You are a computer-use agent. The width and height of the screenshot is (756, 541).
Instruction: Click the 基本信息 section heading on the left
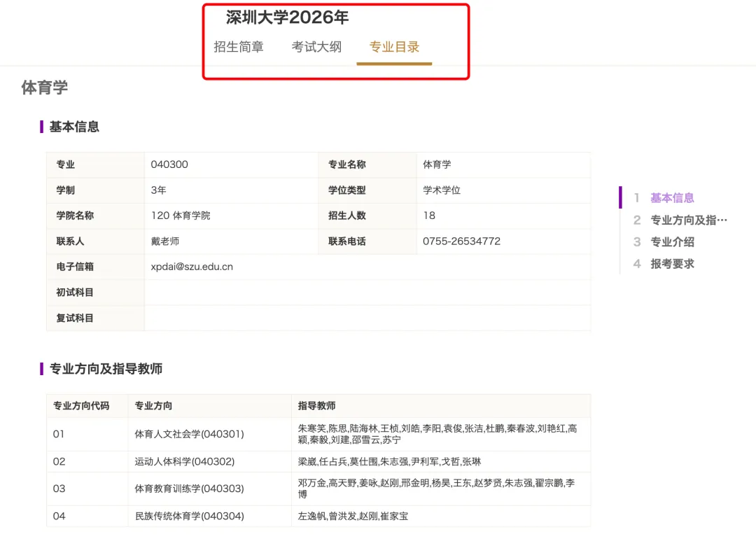click(x=74, y=127)
